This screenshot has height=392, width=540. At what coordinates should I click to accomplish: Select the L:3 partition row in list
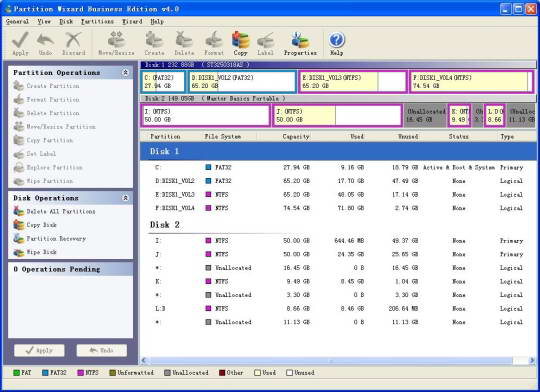338,309
